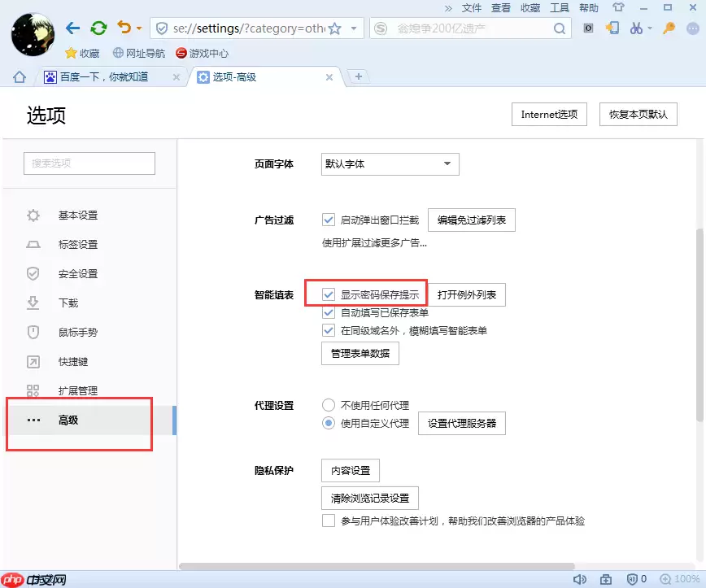Click the send-to-phone sync icon
The image size is (706, 588).
point(612,28)
